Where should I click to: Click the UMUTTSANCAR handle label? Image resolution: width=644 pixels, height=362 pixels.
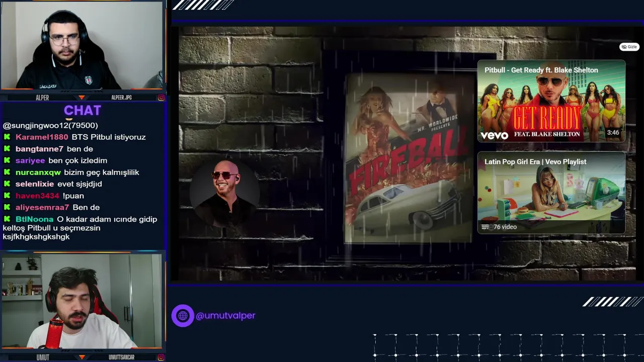coord(122,357)
